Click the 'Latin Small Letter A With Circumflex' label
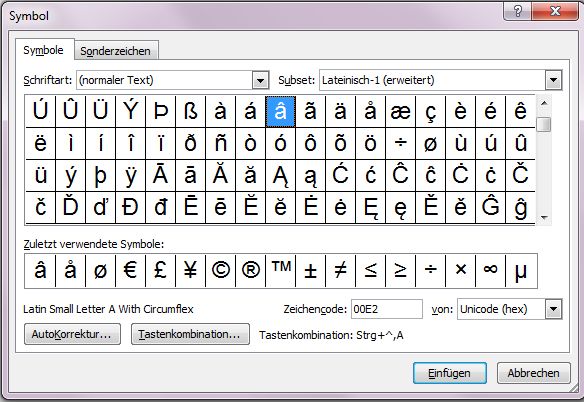Viewport: 584px width, 402px height. [x=108, y=309]
